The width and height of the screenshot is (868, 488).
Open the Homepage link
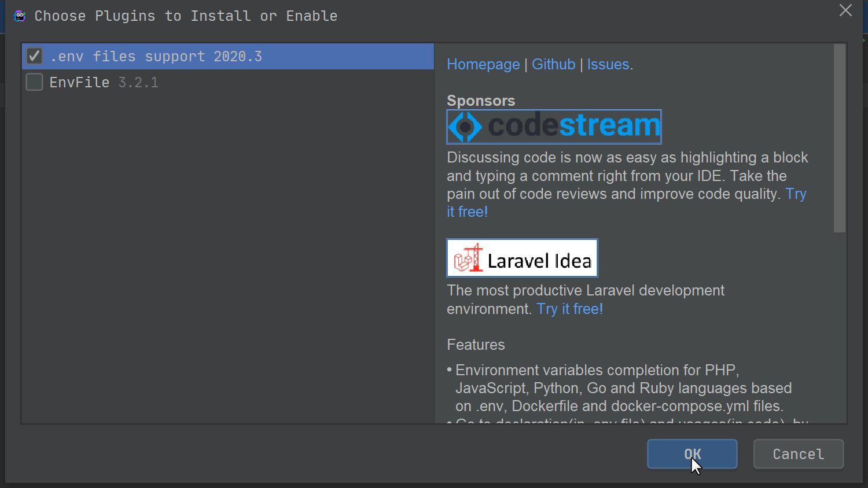[483, 64]
